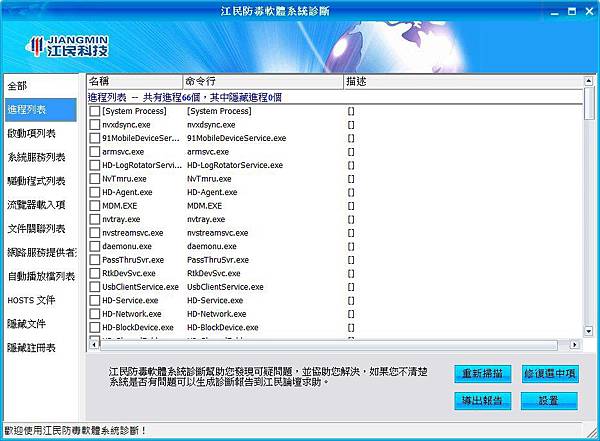The width and height of the screenshot is (600, 441).
Task: Click the HD-Network.exe process name
Action: pos(132,314)
